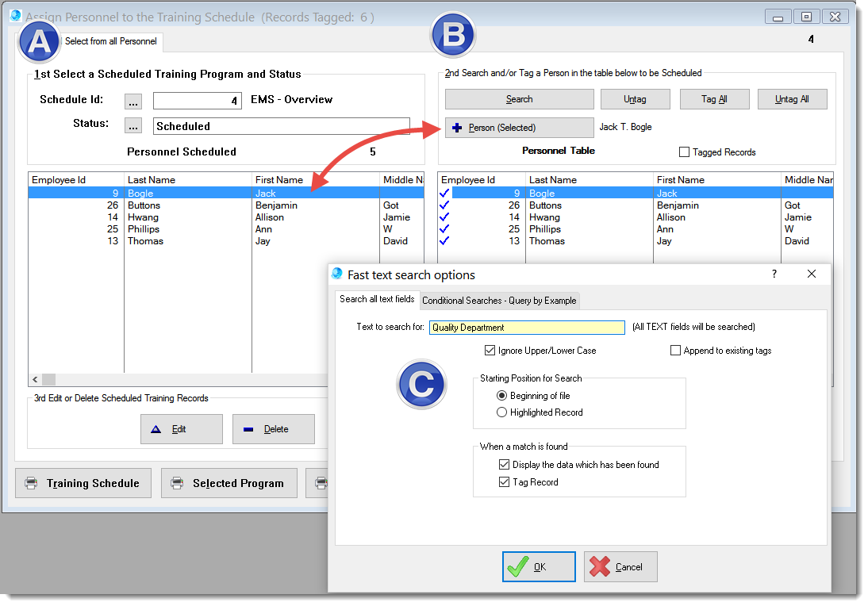Open the Schedule Id lookup button
Image resolution: width=868 pixels, height=606 pixels.
[x=134, y=101]
